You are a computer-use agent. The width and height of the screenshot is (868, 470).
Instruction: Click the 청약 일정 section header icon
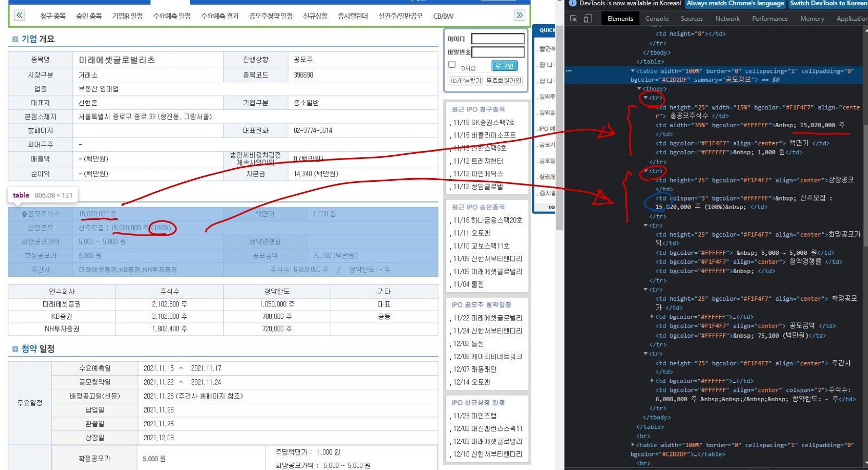pos(15,349)
